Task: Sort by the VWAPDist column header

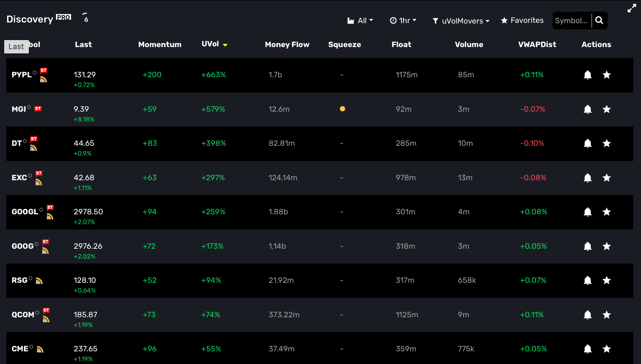Action: [537, 44]
